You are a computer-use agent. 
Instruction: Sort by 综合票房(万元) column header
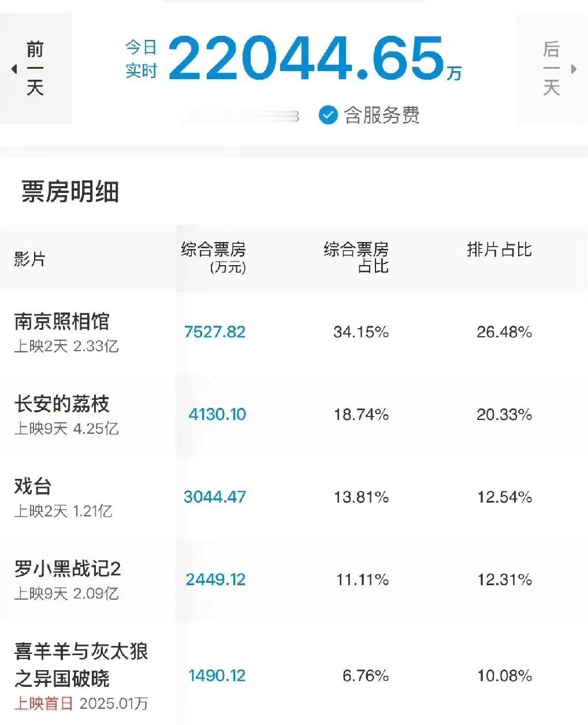click(214, 258)
